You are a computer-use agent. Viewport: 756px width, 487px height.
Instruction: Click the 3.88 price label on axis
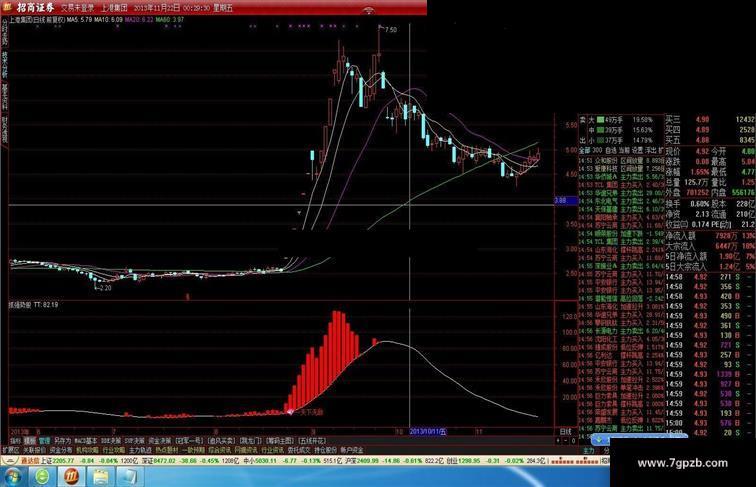point(566,200)
